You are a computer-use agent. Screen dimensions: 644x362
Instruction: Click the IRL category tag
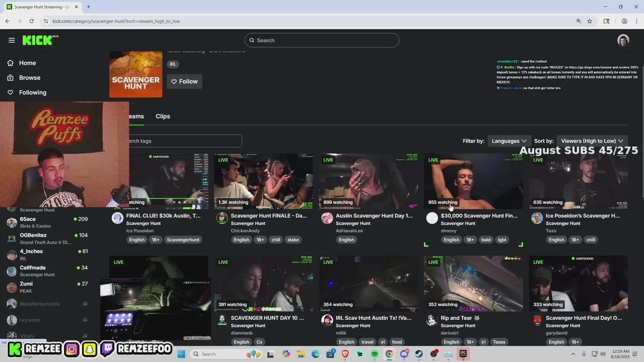tap(173, 64)
